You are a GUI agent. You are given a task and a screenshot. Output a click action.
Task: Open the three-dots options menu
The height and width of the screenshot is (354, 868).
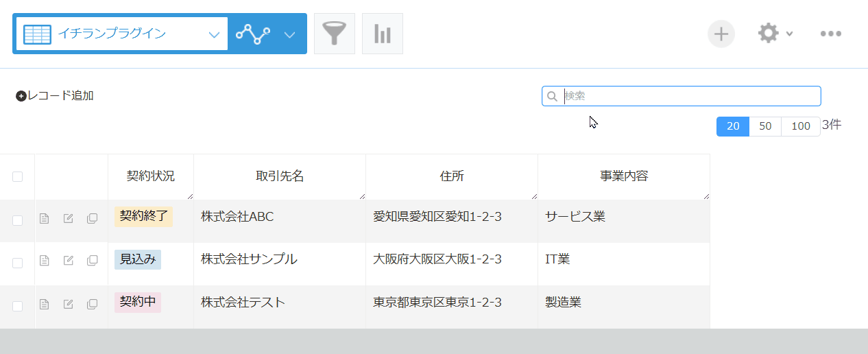click(830, 34)
